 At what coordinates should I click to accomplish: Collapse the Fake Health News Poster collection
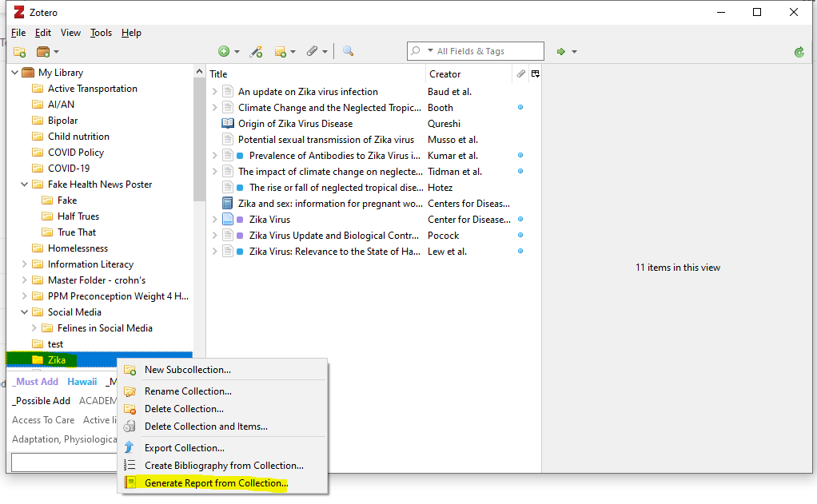24,185
